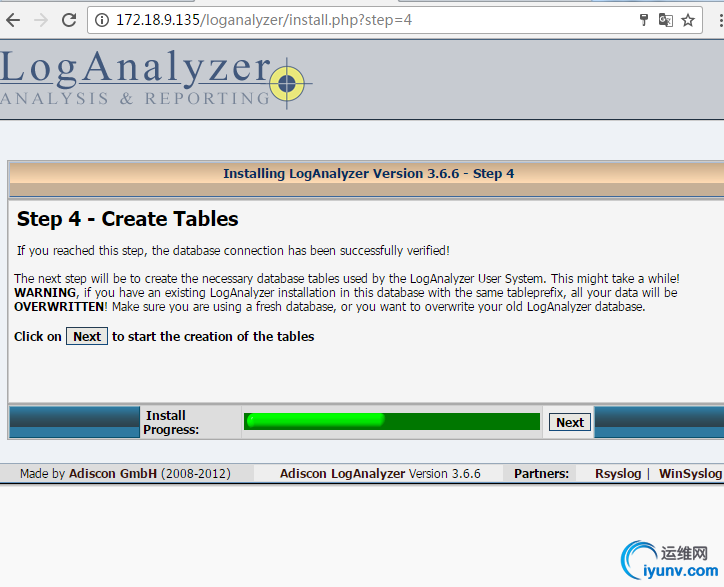Click the green install progress bar
724x587 pixels.
click(x=392, y=421)
